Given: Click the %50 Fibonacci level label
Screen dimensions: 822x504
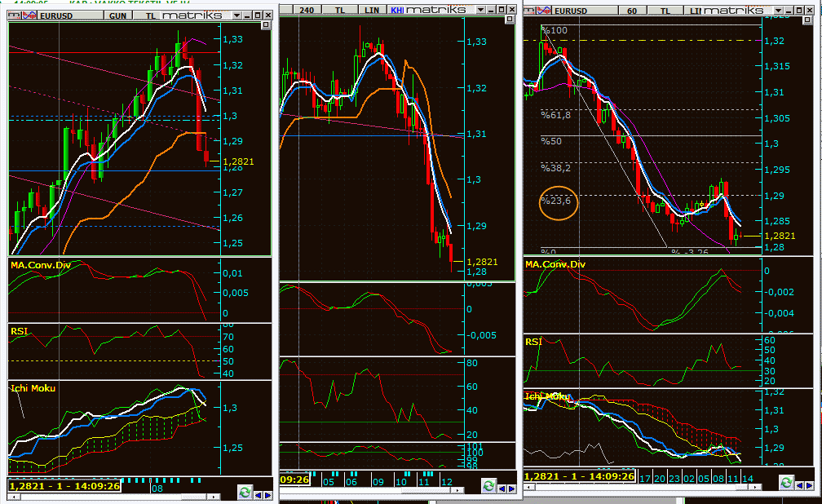Looking at the screenshot, I should click(x=551, y=141).
